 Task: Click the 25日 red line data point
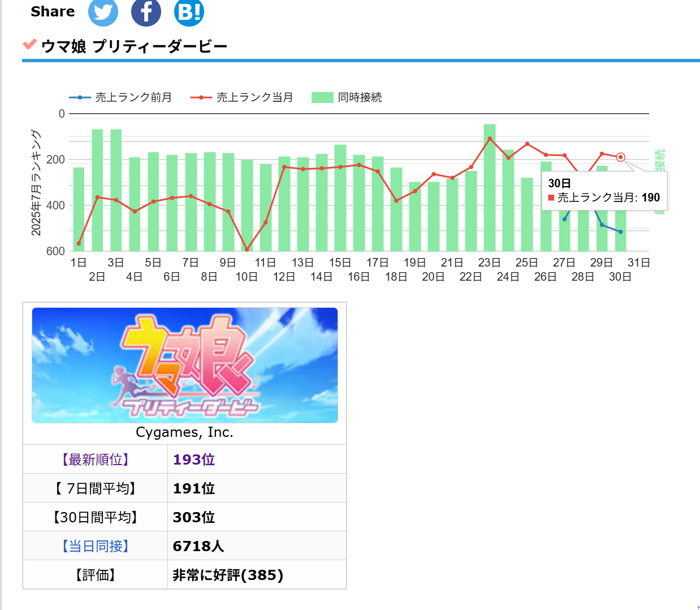coord(527,144)
